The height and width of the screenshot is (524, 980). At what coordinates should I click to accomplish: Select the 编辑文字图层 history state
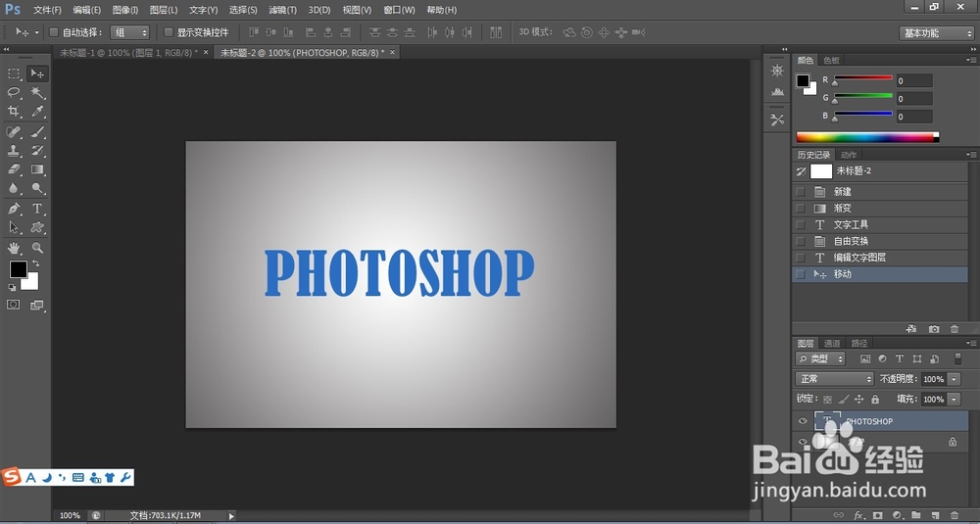pos(880,258)
